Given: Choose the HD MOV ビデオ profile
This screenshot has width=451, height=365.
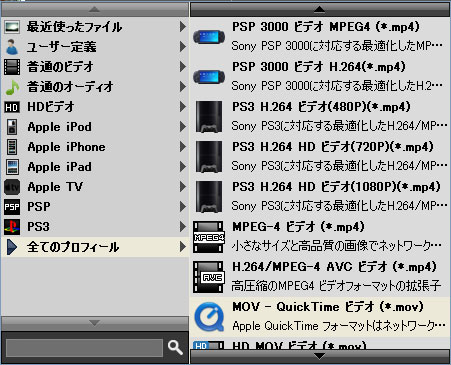Looking at the screenshot, I should [x=320, y=343].
